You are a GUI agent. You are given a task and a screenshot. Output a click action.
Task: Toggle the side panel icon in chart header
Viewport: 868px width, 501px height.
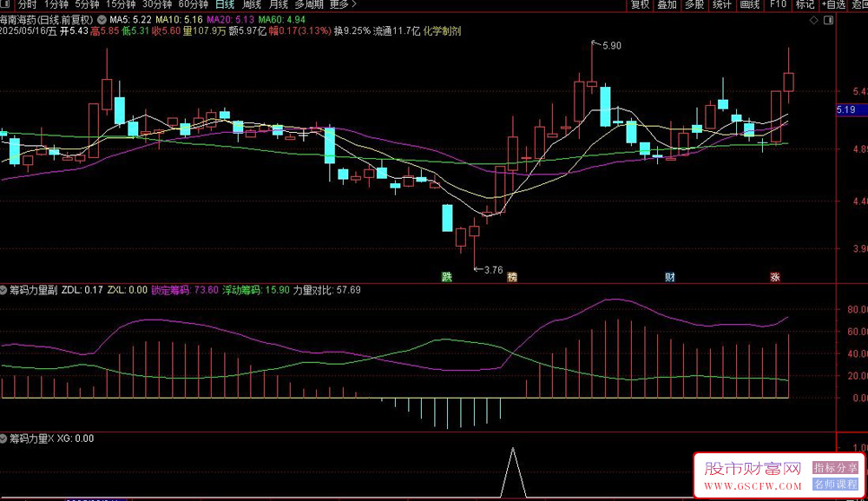[x=829, y=20]
